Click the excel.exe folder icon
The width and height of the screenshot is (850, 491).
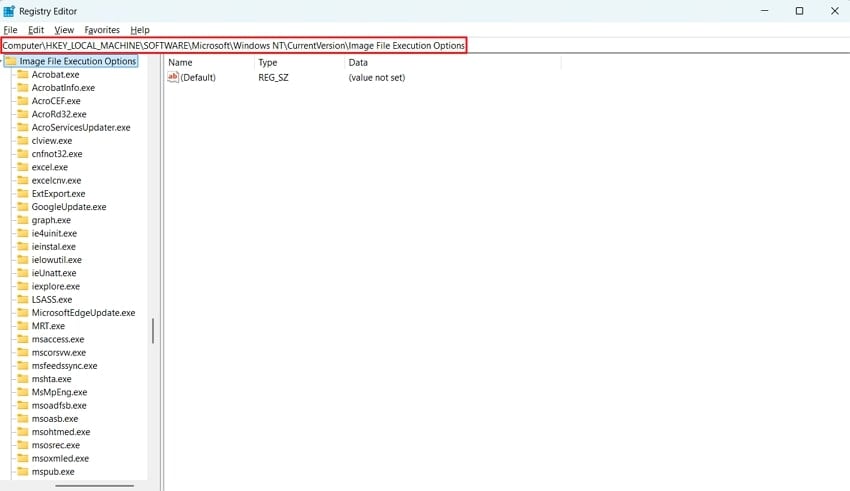tap(23, 167)
